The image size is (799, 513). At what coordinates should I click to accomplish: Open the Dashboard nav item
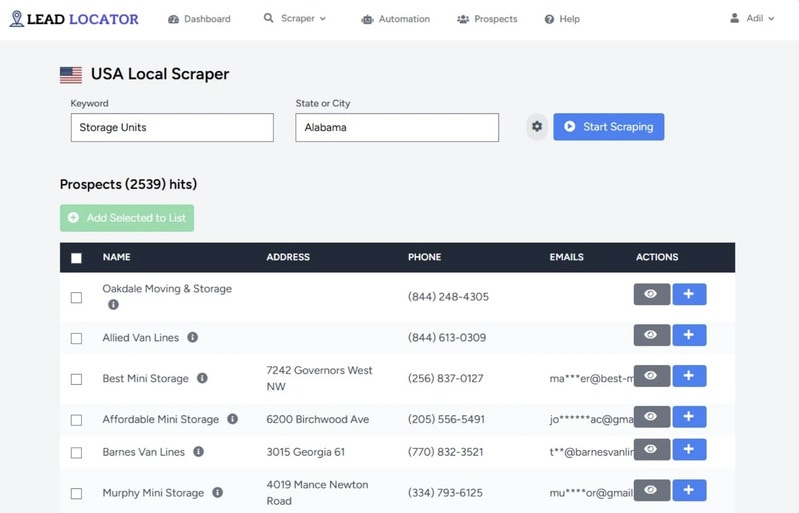pyautogui.click(x=199, y=19)
